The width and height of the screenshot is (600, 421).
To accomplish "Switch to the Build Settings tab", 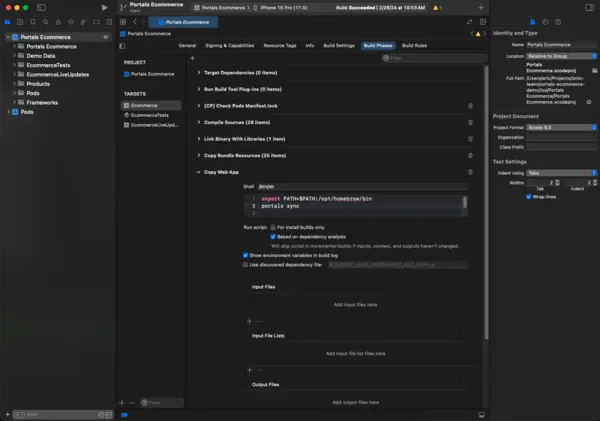I will coord(339,45).
